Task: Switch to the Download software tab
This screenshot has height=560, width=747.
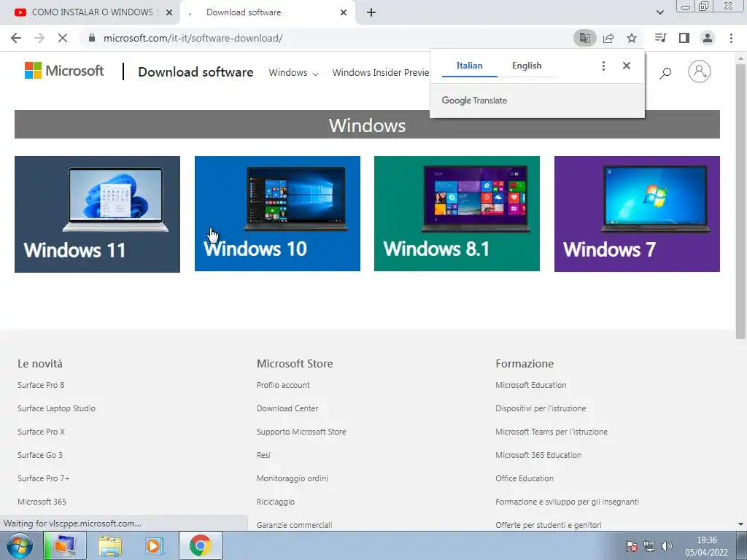Action: click(x=267, y=12)
